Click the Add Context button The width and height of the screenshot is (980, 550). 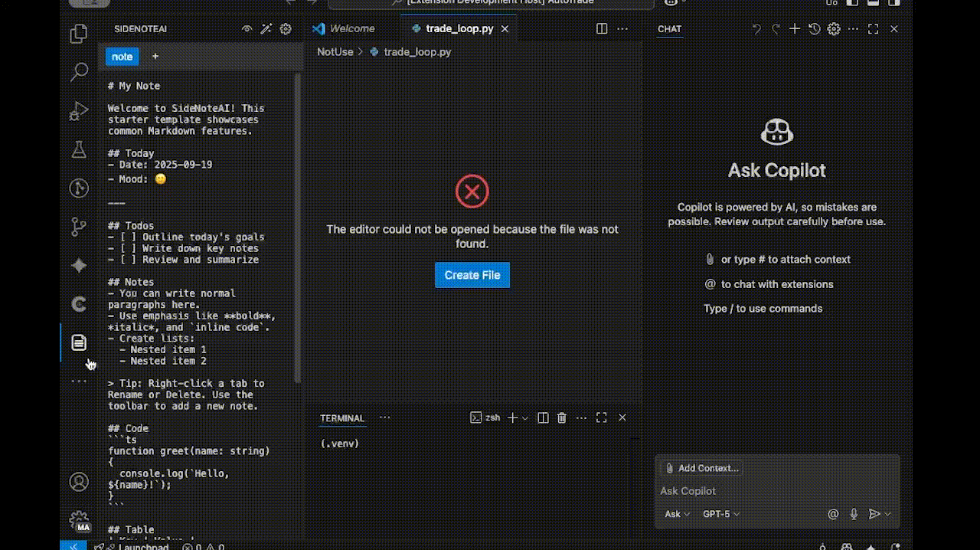coord(702,468)
